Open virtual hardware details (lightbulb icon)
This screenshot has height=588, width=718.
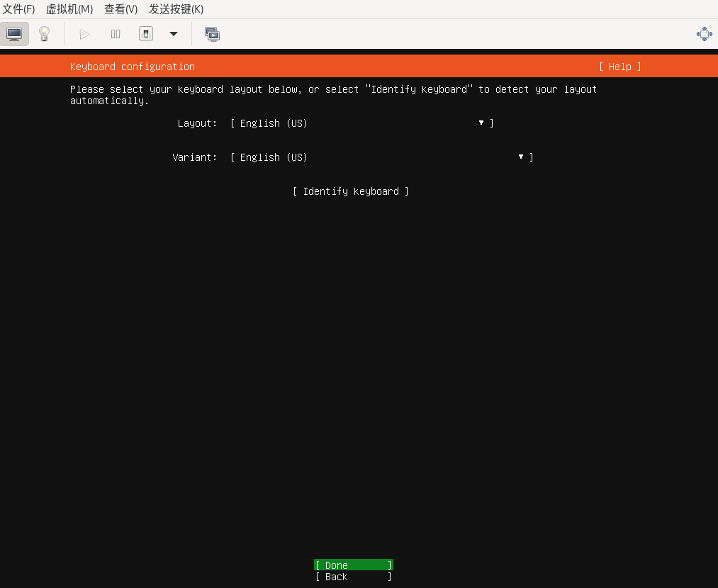(x=44, y=34)
